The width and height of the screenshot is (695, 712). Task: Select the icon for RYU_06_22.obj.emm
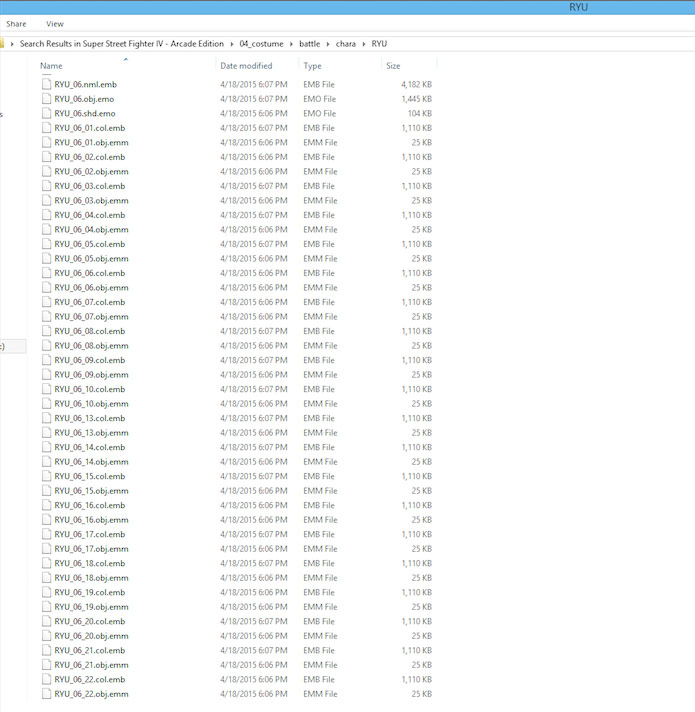tap(46, 694)
